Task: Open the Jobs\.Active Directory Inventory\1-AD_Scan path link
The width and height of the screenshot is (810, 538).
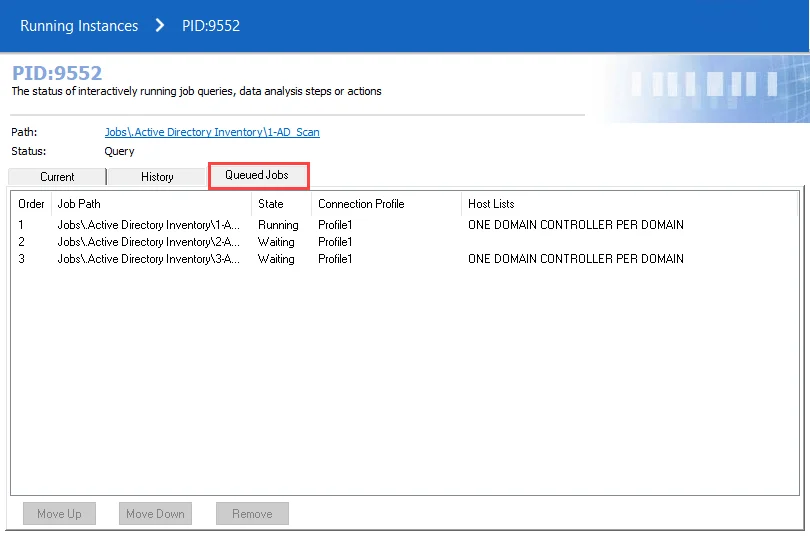Action: coord(212,132)
